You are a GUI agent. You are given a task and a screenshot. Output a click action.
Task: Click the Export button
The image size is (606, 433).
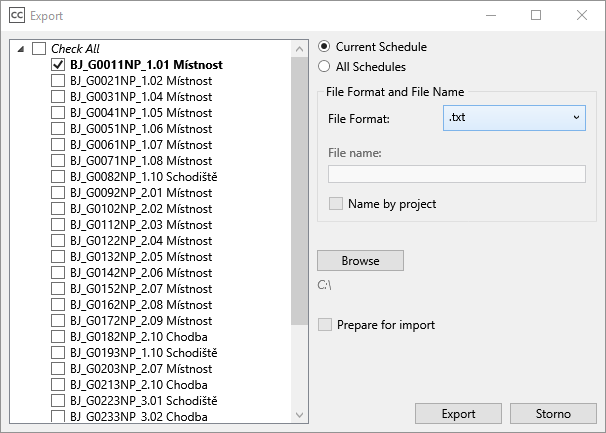[x=458, y=413]
